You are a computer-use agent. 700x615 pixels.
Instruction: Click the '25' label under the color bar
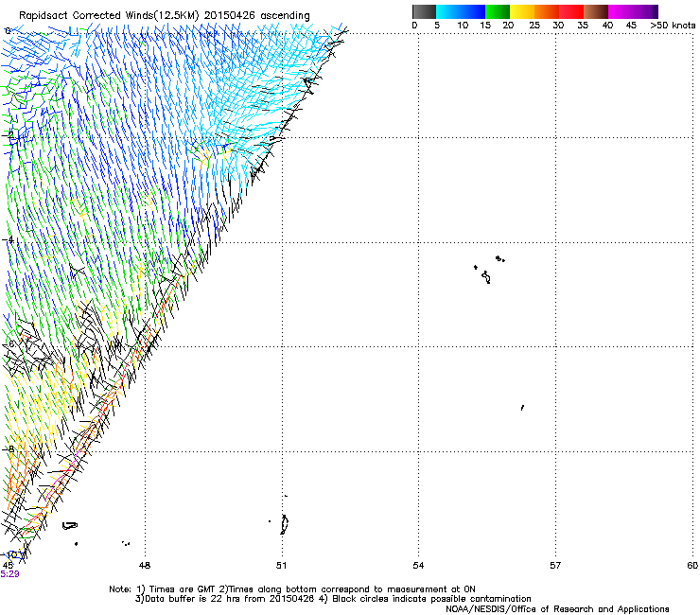pyautogui.click(x=534, y=26)
